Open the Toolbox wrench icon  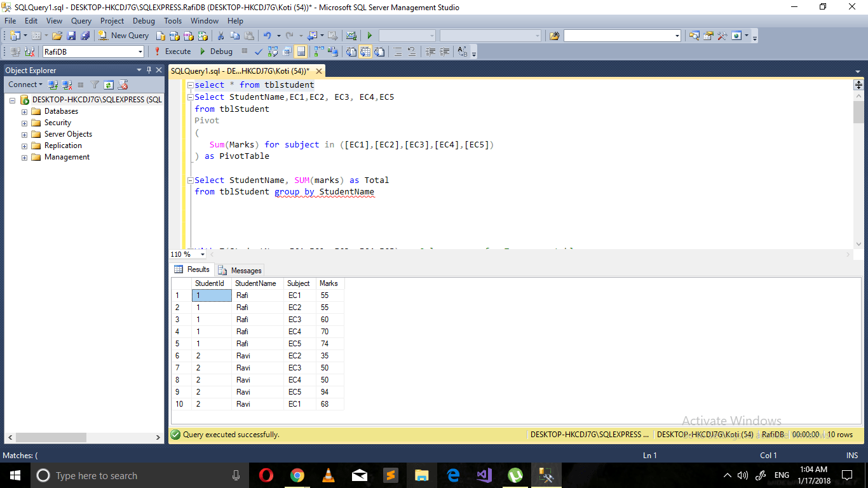pos(722,36)
